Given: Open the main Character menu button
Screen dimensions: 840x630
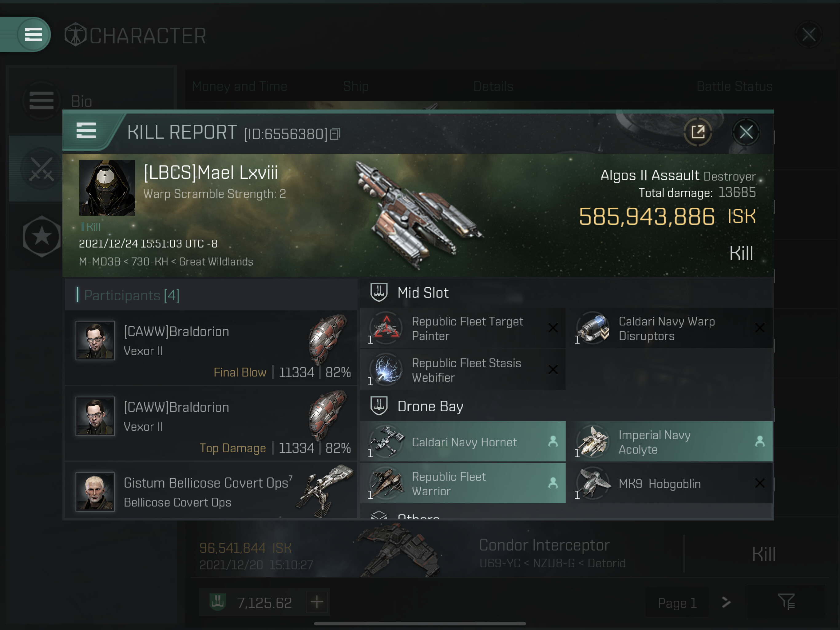Looking at the screenshot, I should tap(34, 34).
